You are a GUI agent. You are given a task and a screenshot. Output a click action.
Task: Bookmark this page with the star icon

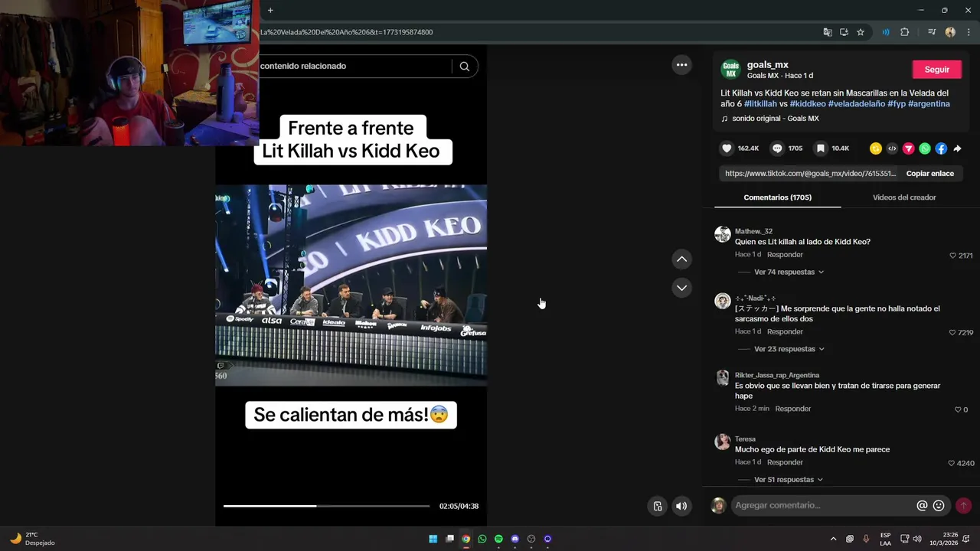tap(861, 32)
